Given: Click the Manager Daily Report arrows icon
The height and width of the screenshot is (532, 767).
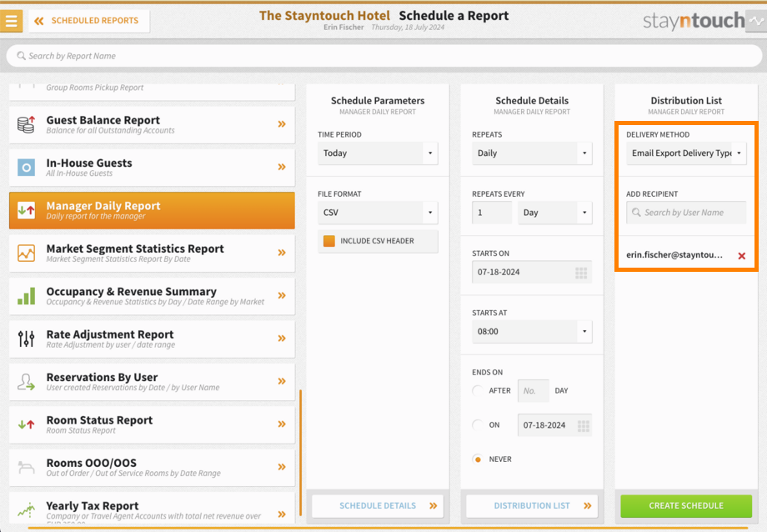Looking at the screenshot, I should click(27, 210).
